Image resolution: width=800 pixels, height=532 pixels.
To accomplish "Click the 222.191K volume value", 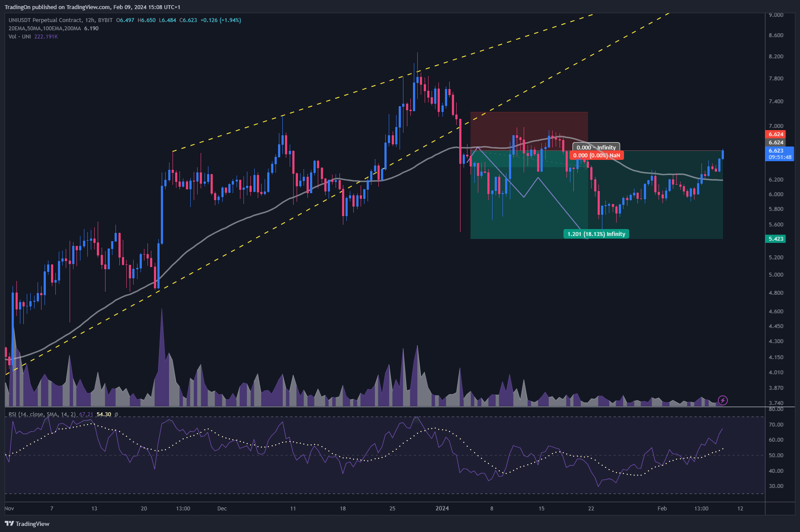I will coord(46,37).
